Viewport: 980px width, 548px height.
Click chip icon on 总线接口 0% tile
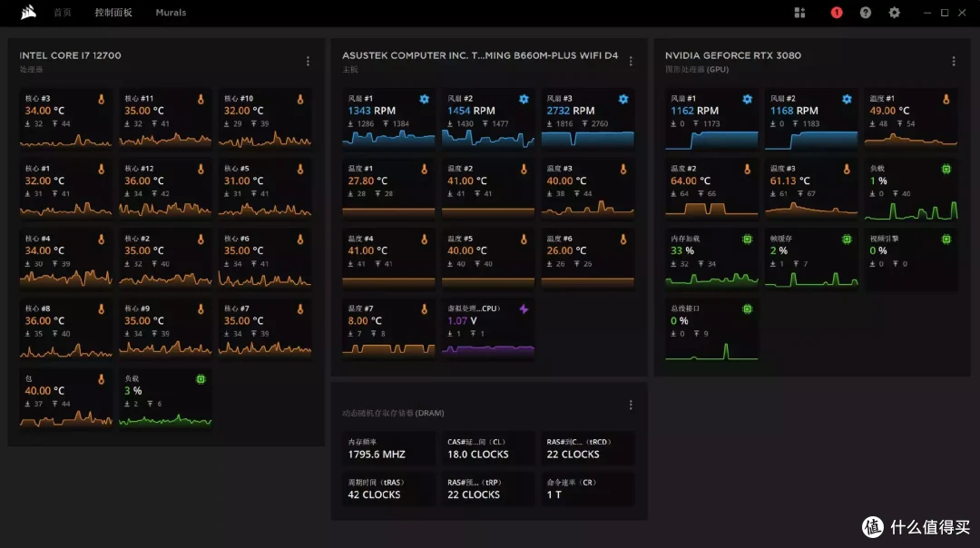tap(748, 308)
